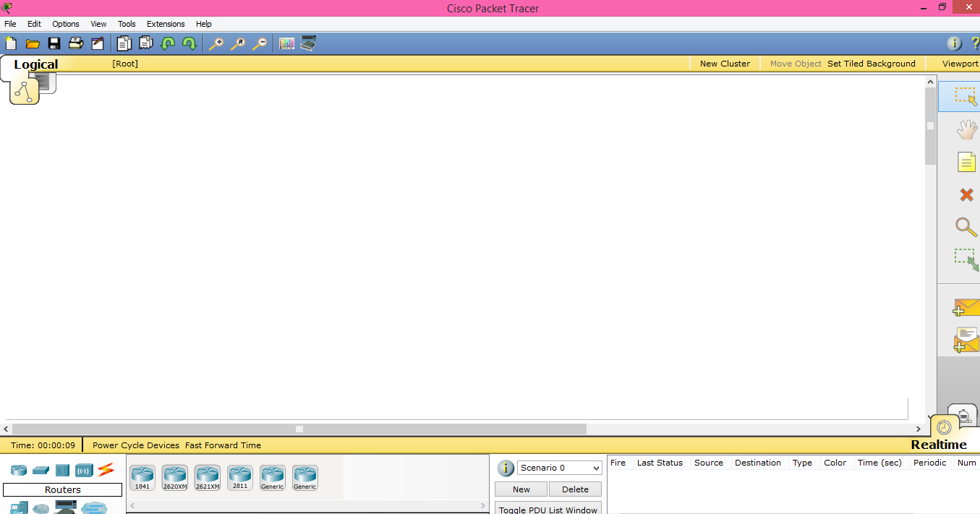Pick the 2621XM router model

[x=208, y=478]
